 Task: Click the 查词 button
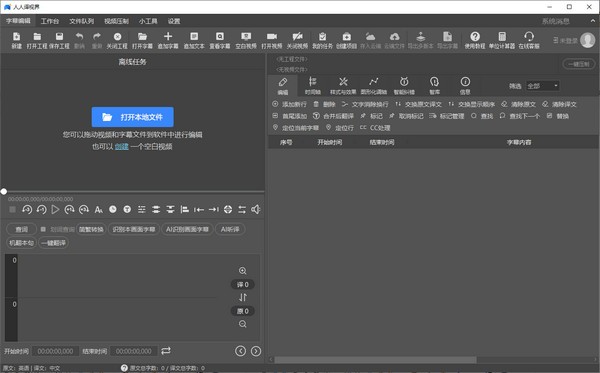coord(21,229)
